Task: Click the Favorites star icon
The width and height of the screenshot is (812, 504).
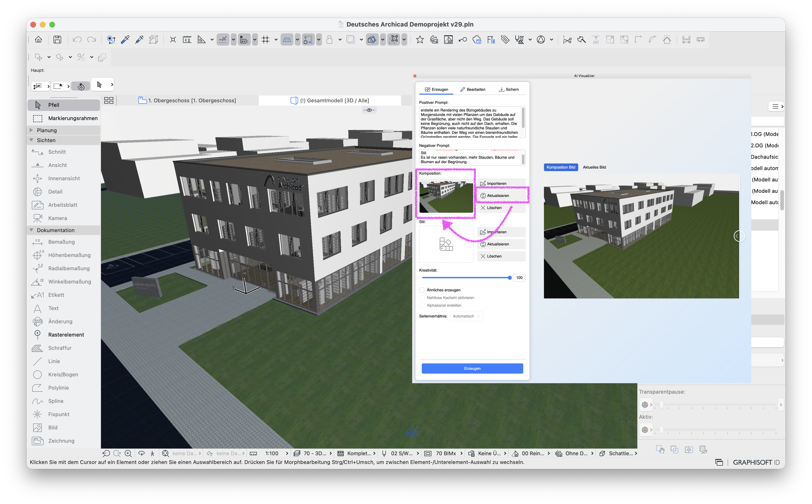Action: coord(420,40)
